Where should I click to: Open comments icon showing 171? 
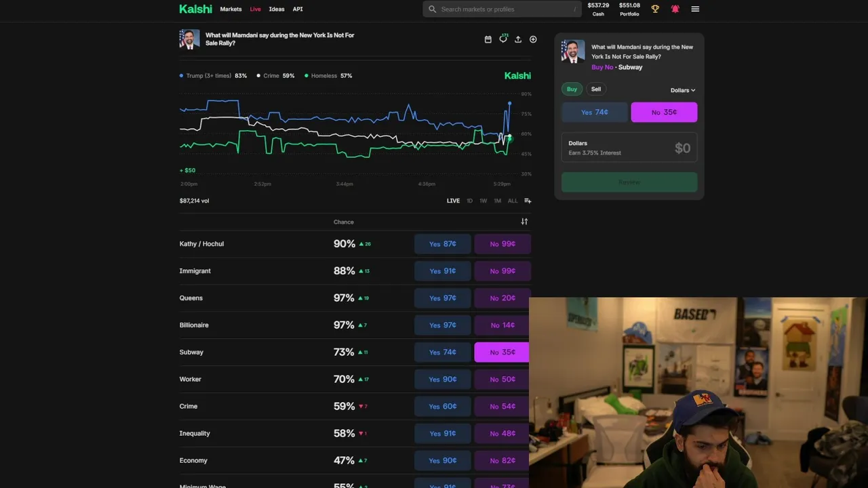503,39
